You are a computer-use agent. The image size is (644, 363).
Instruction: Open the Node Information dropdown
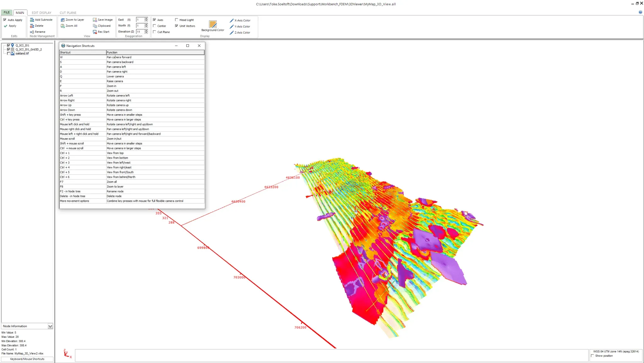tap(50, 326)
